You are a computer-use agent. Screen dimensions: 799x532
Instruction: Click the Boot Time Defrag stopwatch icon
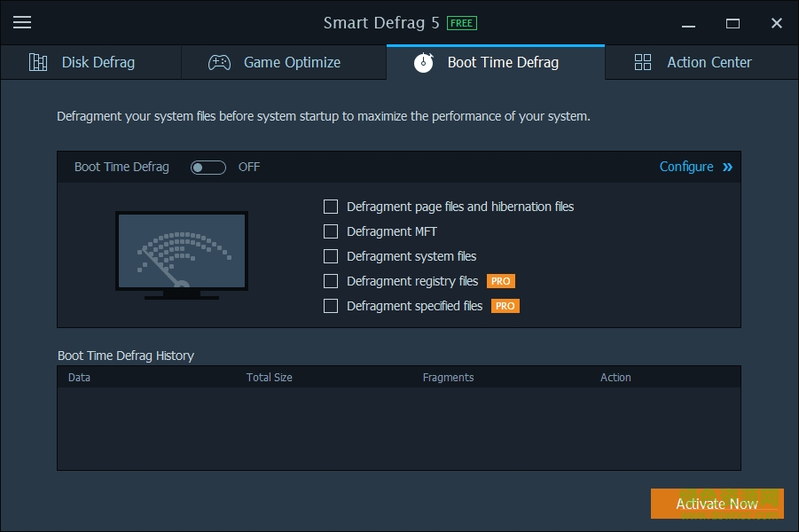423,62
